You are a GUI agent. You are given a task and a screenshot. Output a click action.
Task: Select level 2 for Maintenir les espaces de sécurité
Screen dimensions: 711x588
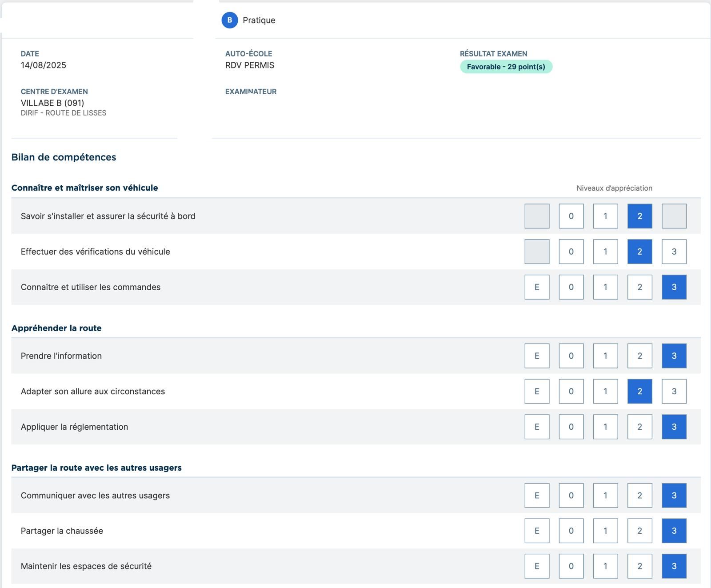[639, 566]
